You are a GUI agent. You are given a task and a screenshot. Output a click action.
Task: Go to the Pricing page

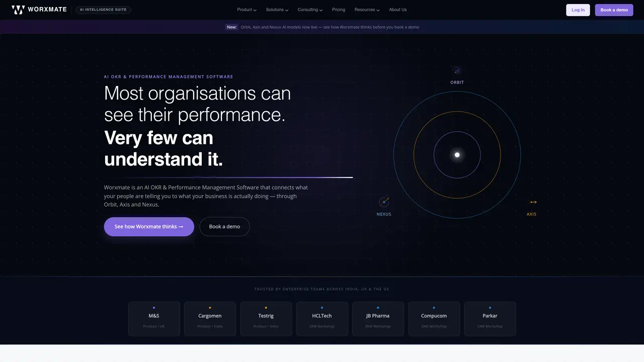click(x=339, y=10)
